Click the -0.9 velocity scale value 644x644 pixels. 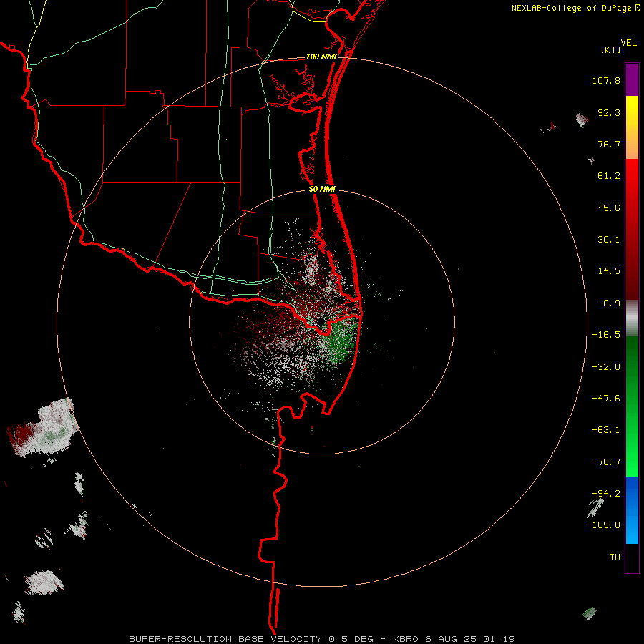609,303
